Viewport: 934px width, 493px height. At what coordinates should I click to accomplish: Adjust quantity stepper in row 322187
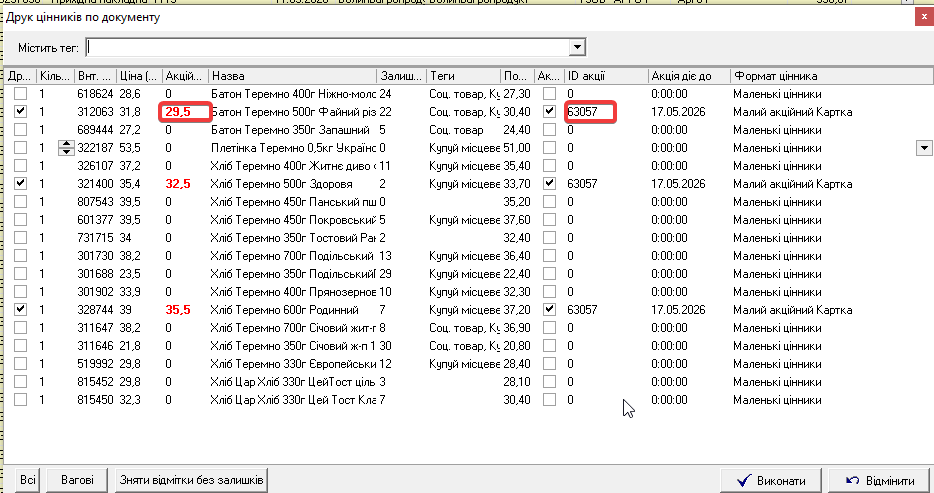point(66,148)
